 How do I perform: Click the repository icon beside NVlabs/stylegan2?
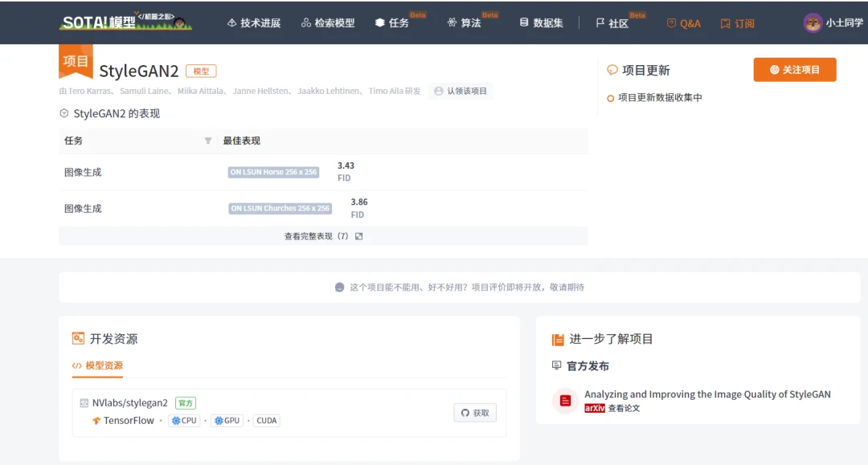pyautogui.click(x=84, y=403)
